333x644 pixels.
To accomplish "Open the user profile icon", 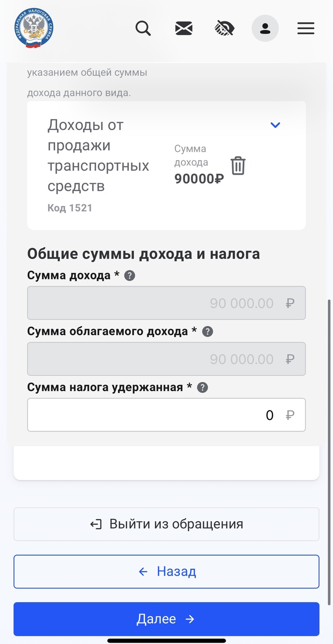I will point(265,29).
